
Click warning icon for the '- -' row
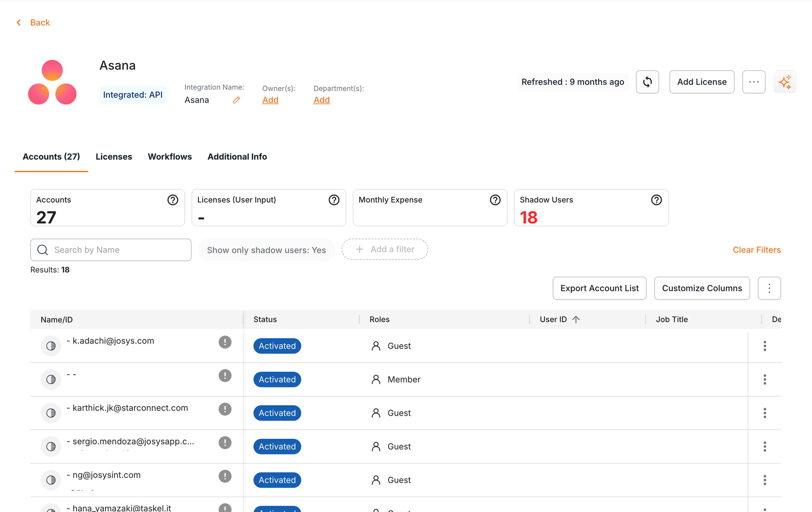tap(225, 375)
